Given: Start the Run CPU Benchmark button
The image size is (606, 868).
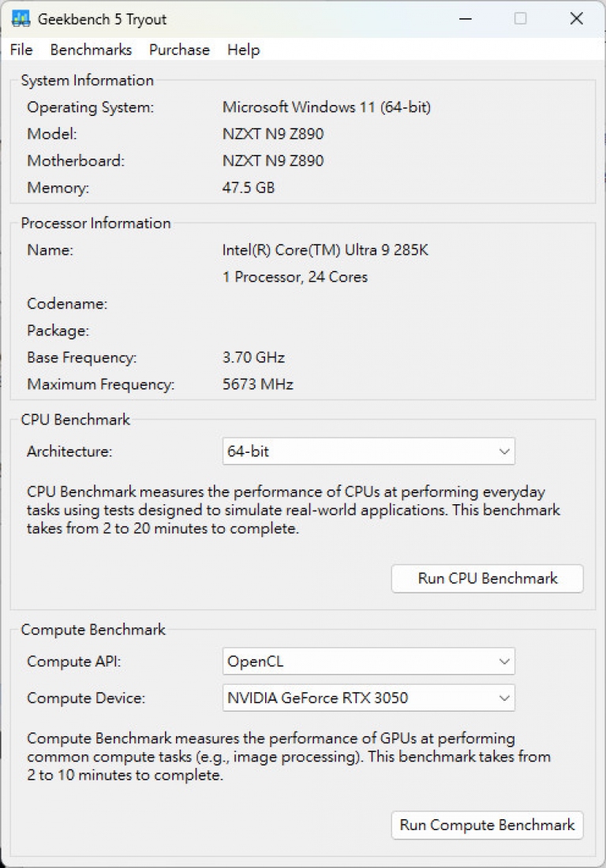Looking at the screenshot, I should pos(487,578).
